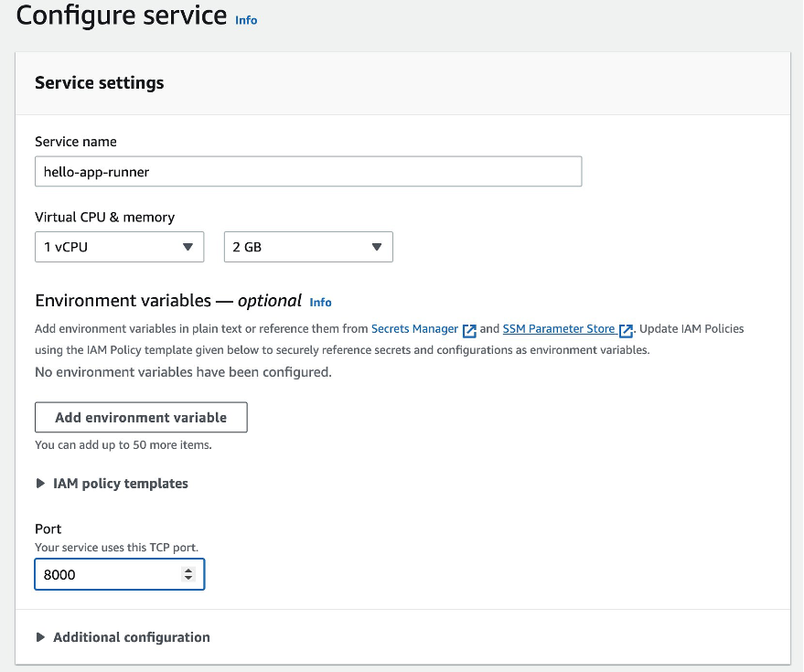Click inside the Port number field

[101, 574]
